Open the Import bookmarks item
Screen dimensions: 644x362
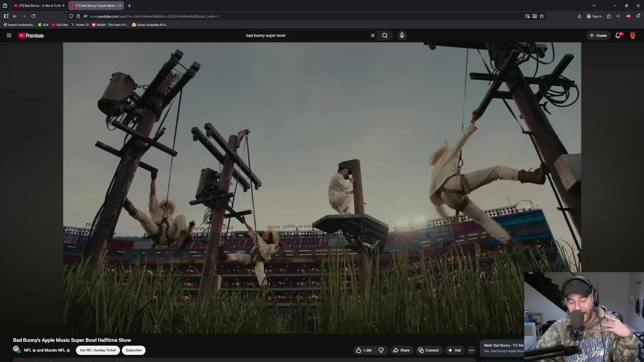19,25
